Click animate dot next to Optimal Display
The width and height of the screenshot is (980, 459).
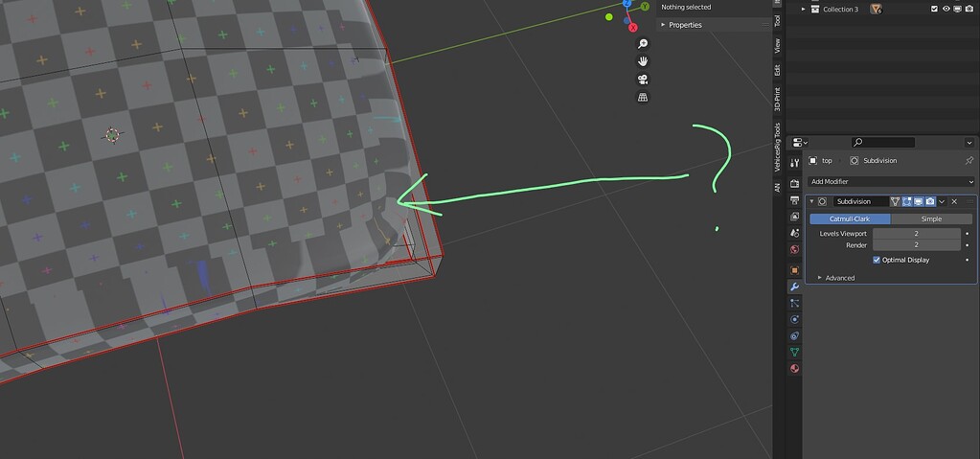tap(968, 260)
